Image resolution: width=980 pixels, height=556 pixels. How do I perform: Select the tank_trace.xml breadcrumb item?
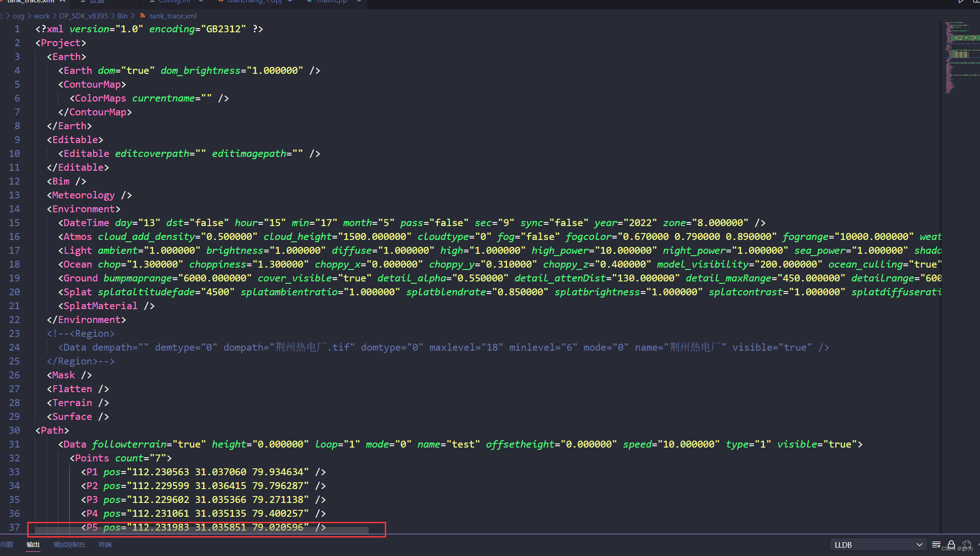173,16
